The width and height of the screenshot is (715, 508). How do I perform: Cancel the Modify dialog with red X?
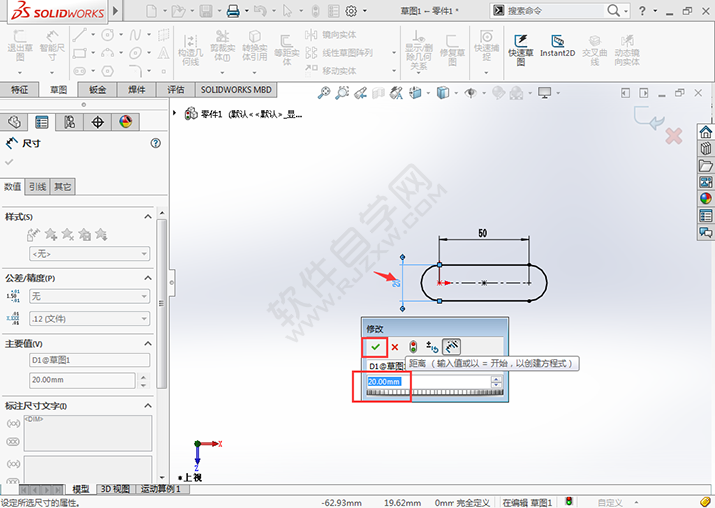point(395,347)
